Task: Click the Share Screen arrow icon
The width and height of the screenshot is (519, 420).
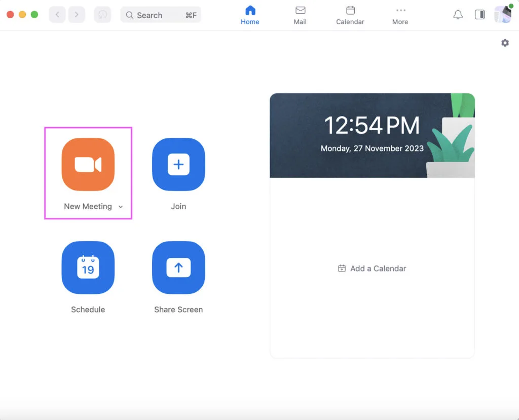Action: tap(178, 268)
